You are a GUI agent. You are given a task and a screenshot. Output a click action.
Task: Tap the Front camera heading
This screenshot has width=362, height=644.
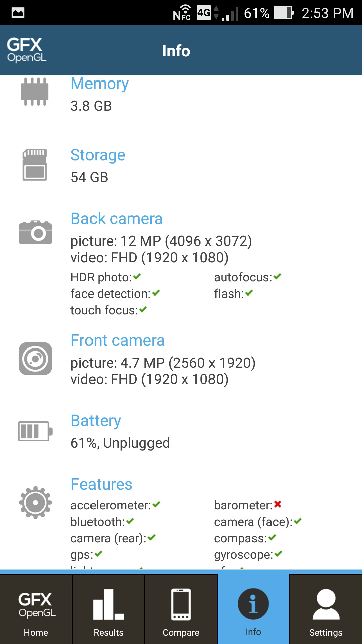click(117, 340)
